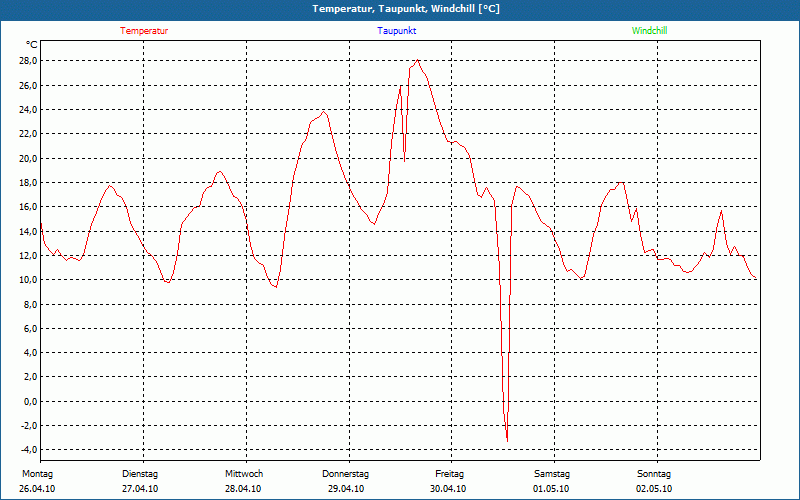Click the 18,0 y-axis value
Viewport: 800px width, 500px height.
(x=28, y=182)
